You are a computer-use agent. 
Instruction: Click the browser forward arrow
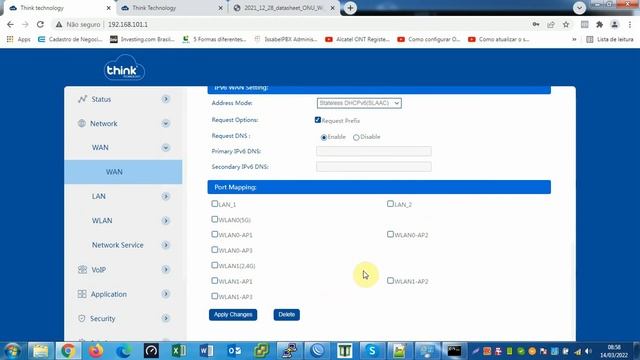point(25,24)
